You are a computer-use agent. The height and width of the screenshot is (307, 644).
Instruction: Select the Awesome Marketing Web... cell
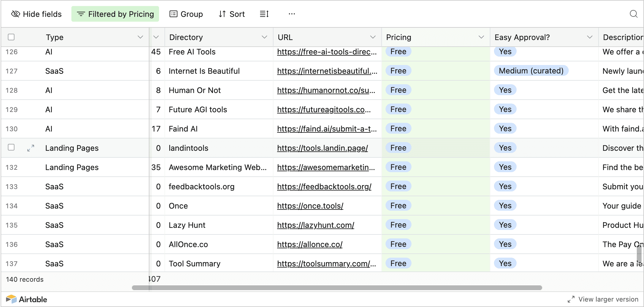tap(219, 167)
